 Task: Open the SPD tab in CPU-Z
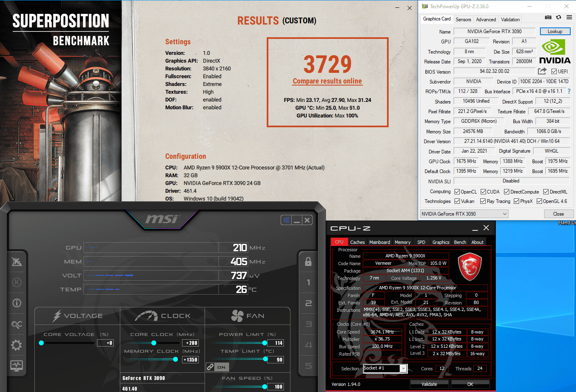421,242
